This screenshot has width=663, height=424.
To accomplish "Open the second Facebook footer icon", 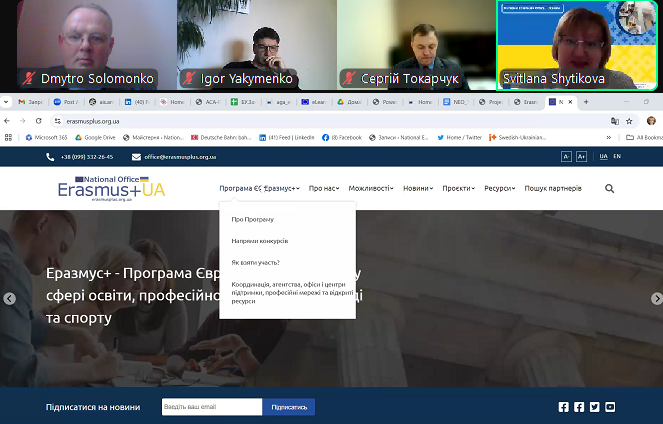I will 579,407.
